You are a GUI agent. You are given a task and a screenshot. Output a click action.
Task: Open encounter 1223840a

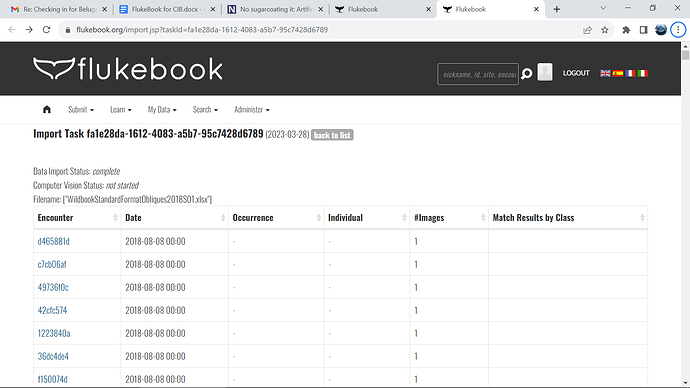tap(54, 333)
